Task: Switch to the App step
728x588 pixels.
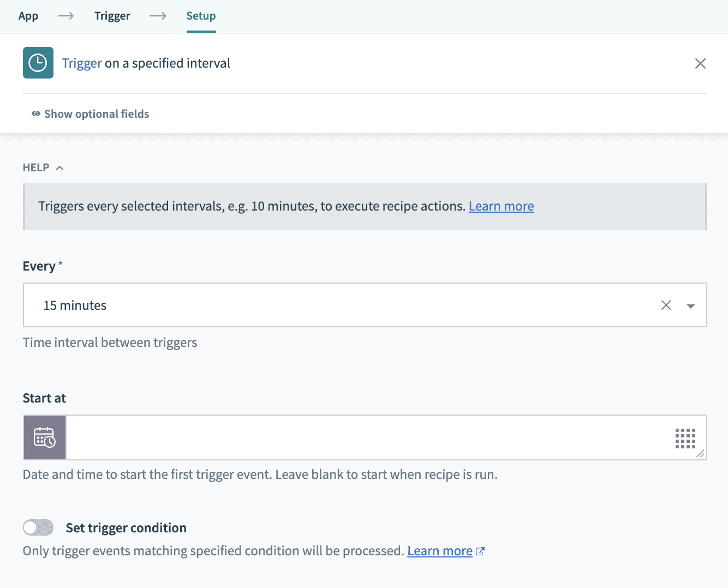Action: pos(28,16)
